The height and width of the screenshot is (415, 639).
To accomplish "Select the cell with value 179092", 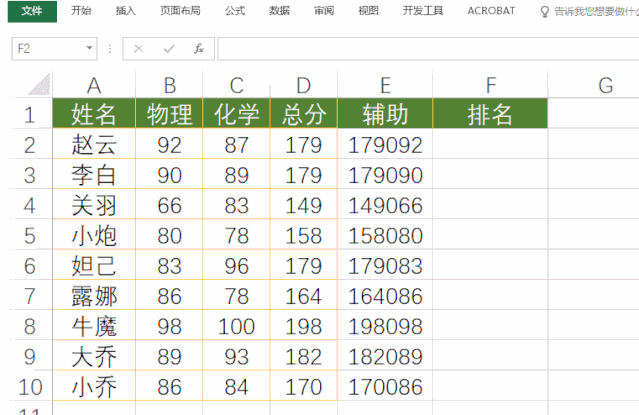I will [385, 144].
